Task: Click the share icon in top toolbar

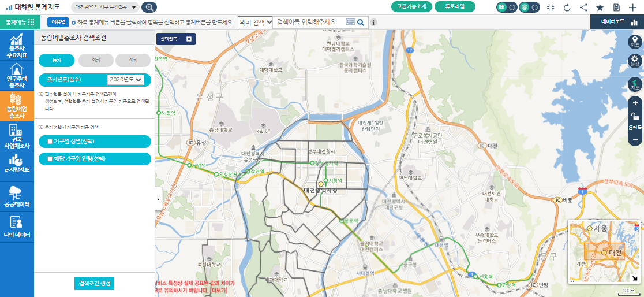Action: click(x=583, y=8)
